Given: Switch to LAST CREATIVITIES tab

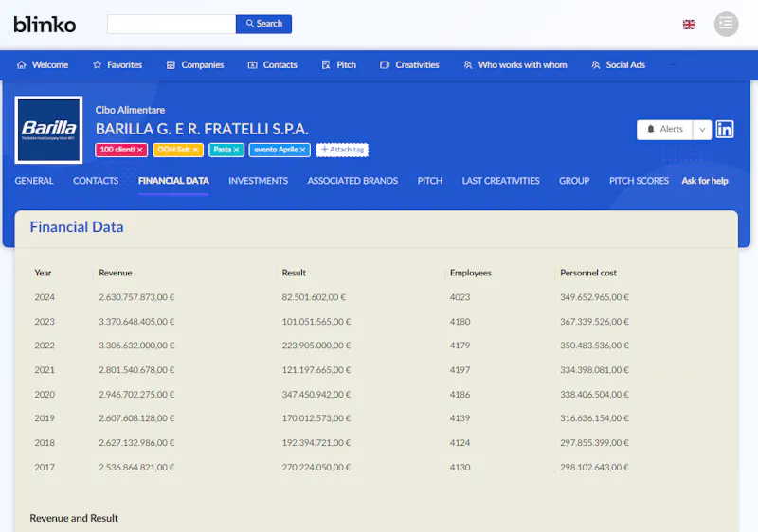Looking at the screenshot, I should coord(500,181).
